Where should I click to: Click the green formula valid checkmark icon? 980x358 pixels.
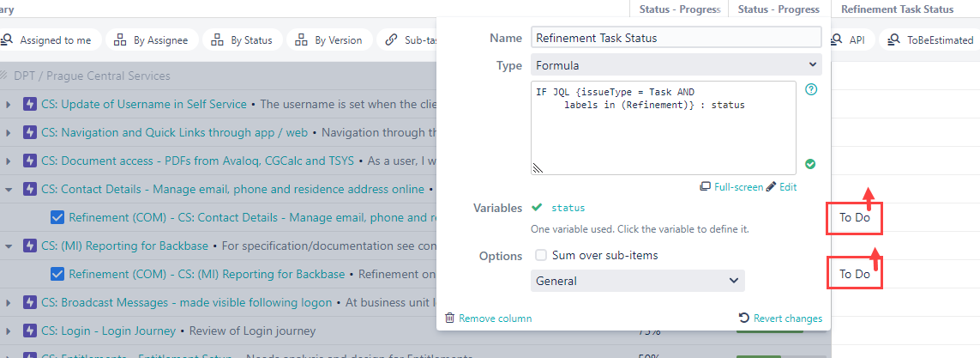(x=810, y=164)
